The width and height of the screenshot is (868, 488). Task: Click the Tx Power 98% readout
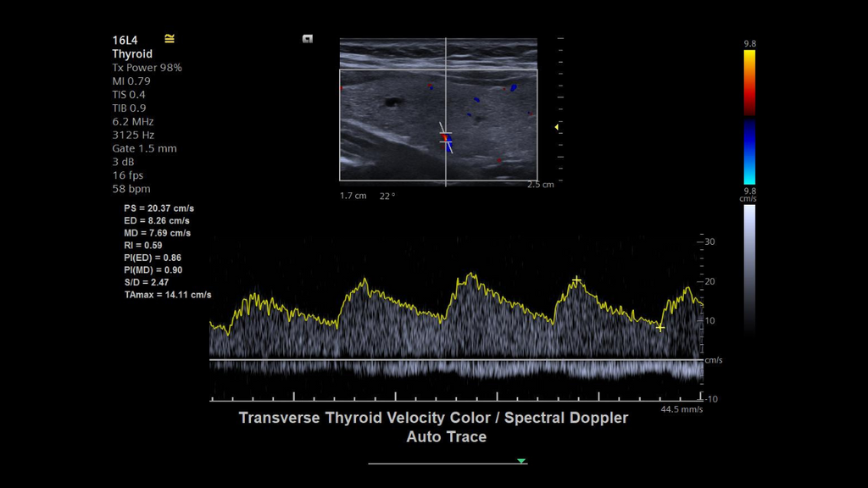147,67
